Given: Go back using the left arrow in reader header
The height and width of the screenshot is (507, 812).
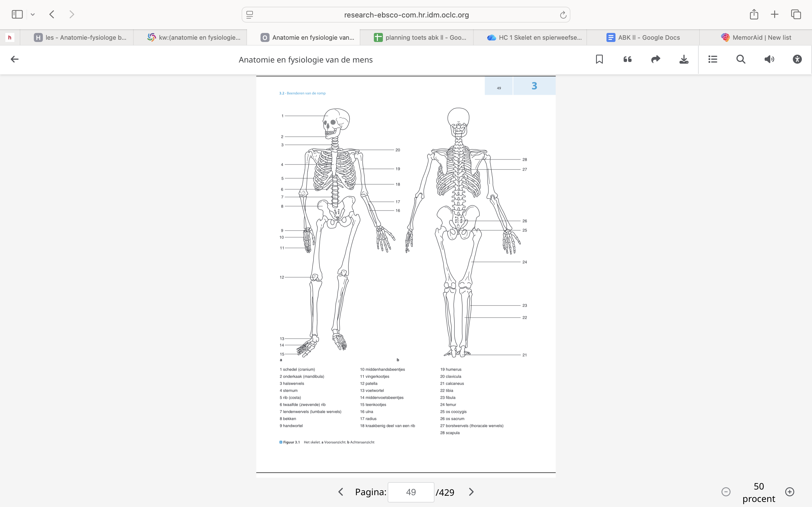Looking at the screenshot, I should coord(14,59).
